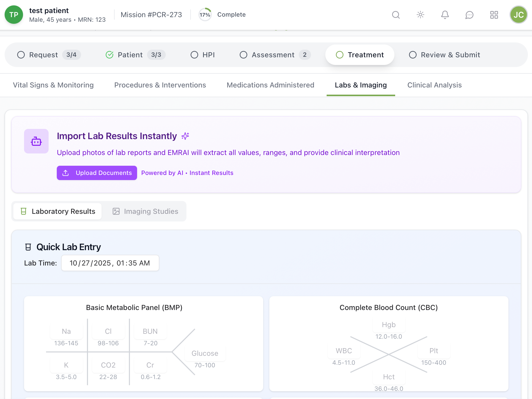Click the 17% completion progress ring

205,15
